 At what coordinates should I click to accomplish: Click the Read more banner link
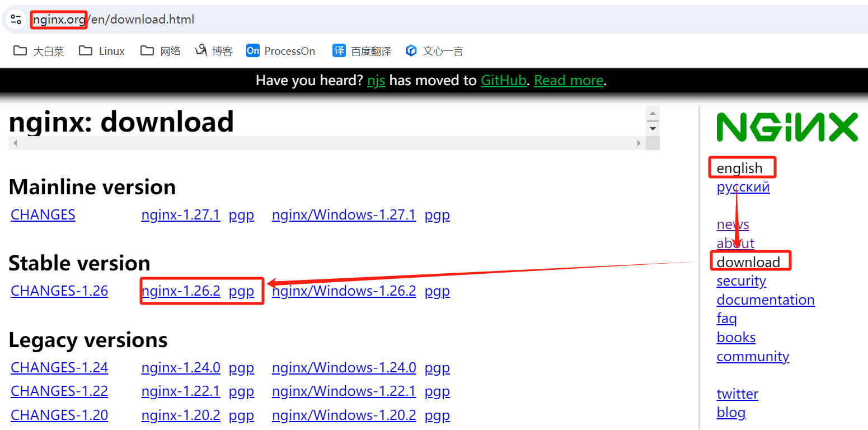click(569, 81)
